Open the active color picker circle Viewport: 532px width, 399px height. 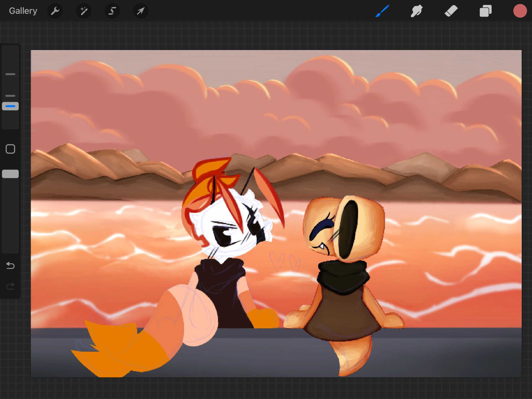point(520,11)
